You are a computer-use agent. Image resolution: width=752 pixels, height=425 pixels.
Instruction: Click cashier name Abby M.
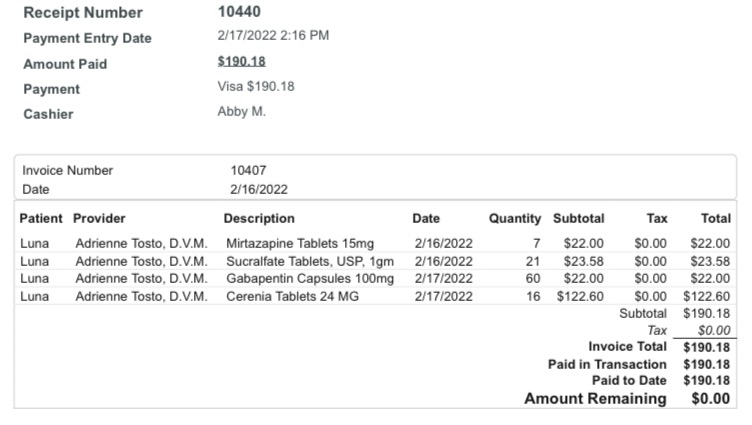pos(242,111)
